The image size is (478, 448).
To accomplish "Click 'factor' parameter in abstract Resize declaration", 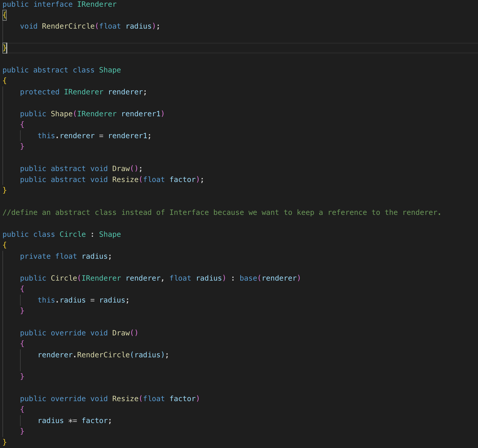I will pyautogui.click(x=182, y=180).
